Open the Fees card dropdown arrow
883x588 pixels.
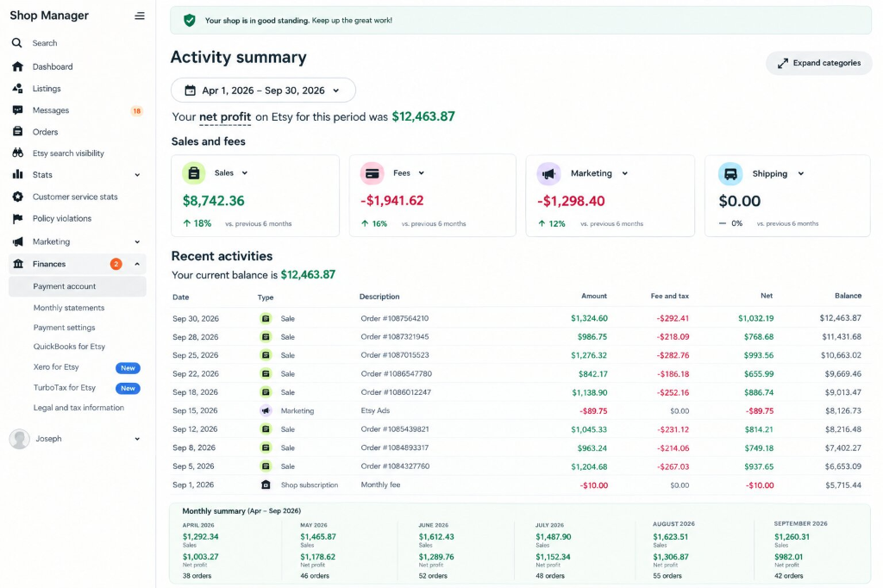point(421,173)
